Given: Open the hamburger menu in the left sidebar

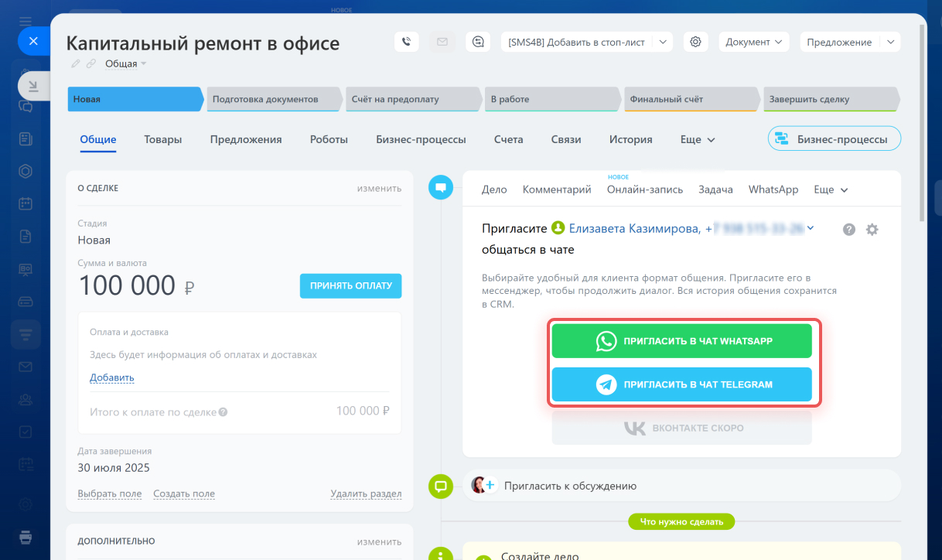Looking at the screenshot, I should (26, 20).
